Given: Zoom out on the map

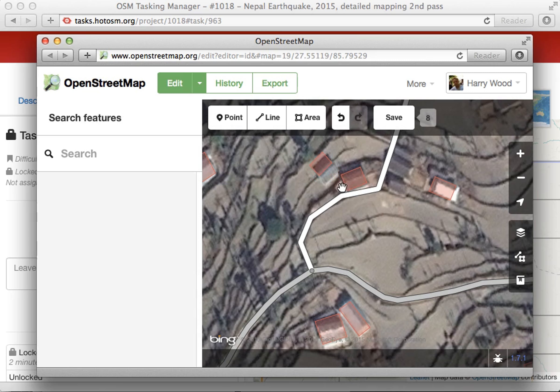Looking at the screenshot, I should click(x=520, y=178).
